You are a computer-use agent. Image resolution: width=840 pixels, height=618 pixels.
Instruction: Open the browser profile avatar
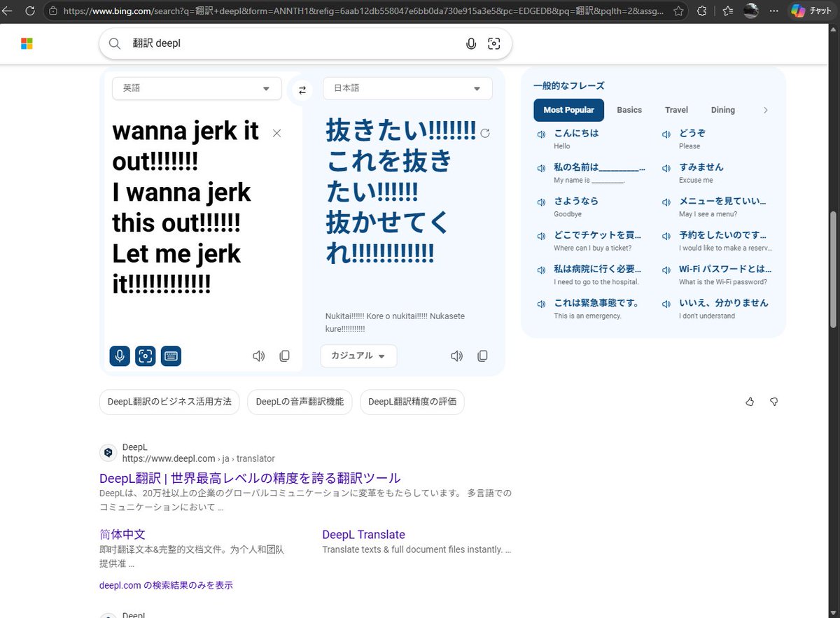pos(751,11)
